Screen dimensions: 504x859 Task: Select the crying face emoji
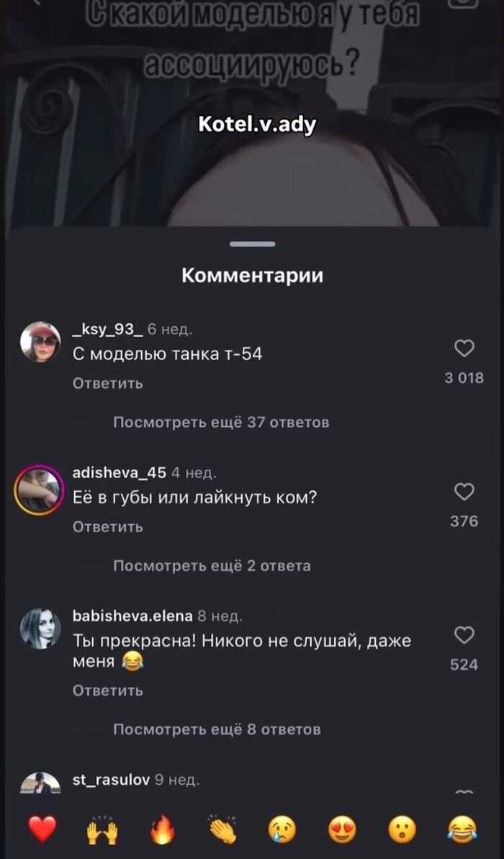point(282,829)
